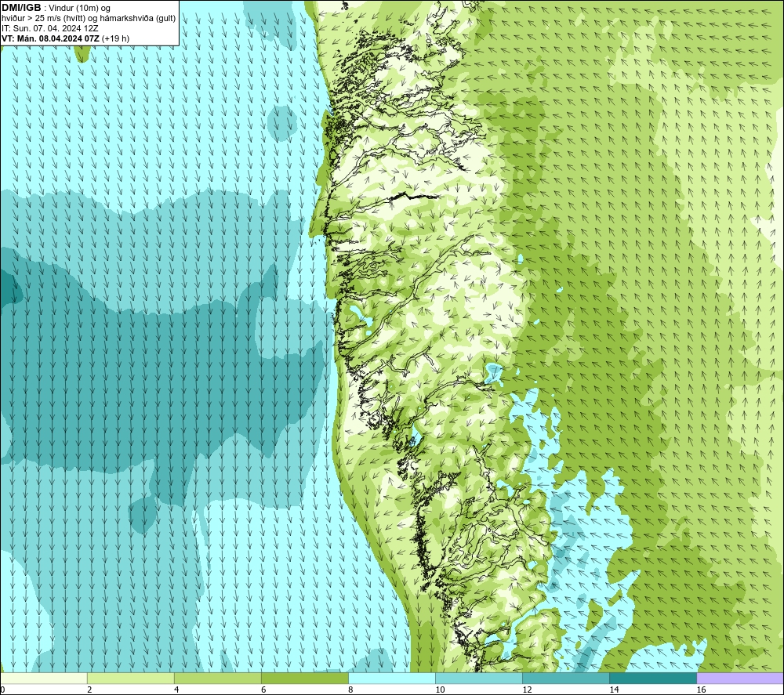
Task: Click the dark teal 14–16 m/s legend swatch
Action: [653, 678]
